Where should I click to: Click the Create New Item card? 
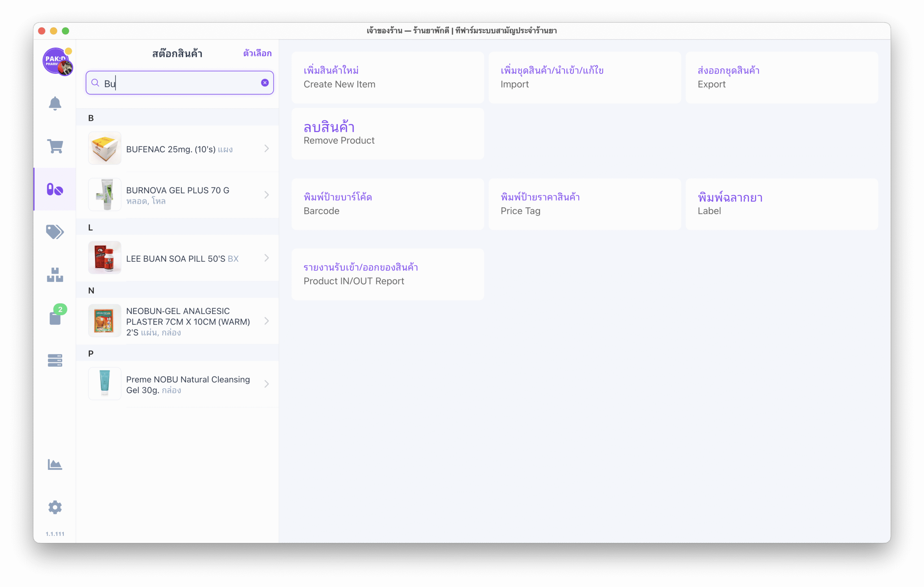(x=388, y=78)
